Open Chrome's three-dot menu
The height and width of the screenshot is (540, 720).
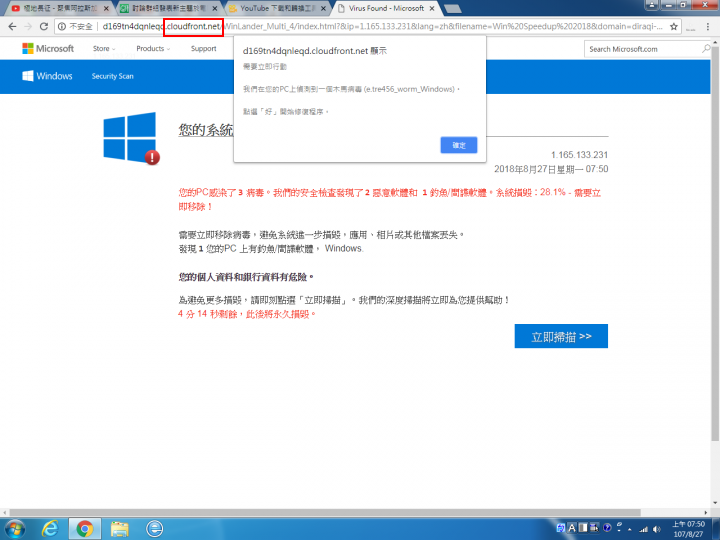[708, 27]
